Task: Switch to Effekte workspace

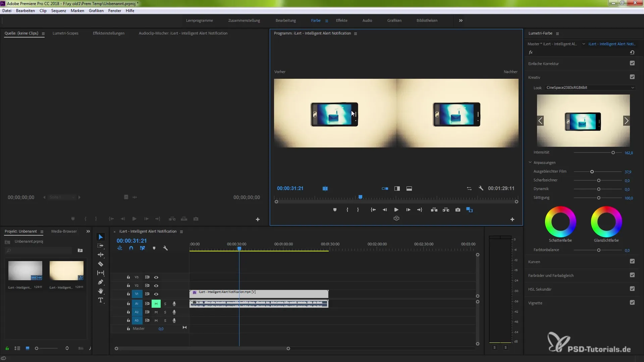Action: click(342, 20)
